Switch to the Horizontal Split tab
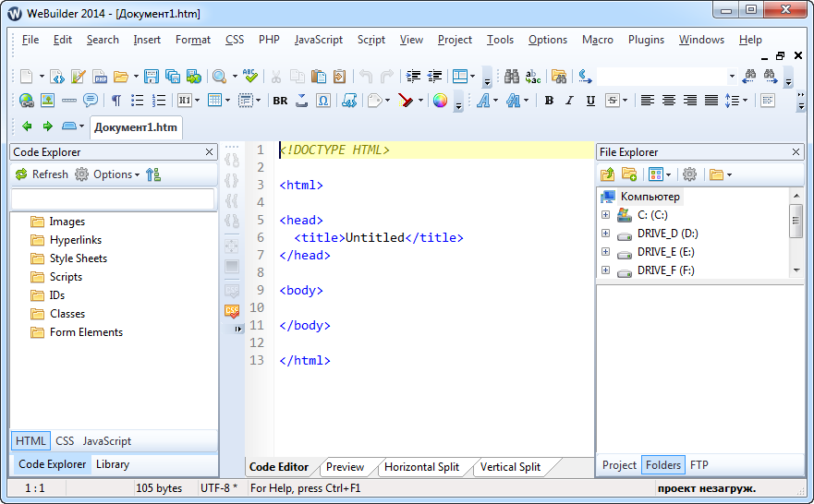The width and height of the screenshot is (814, 504). (421, 467)
